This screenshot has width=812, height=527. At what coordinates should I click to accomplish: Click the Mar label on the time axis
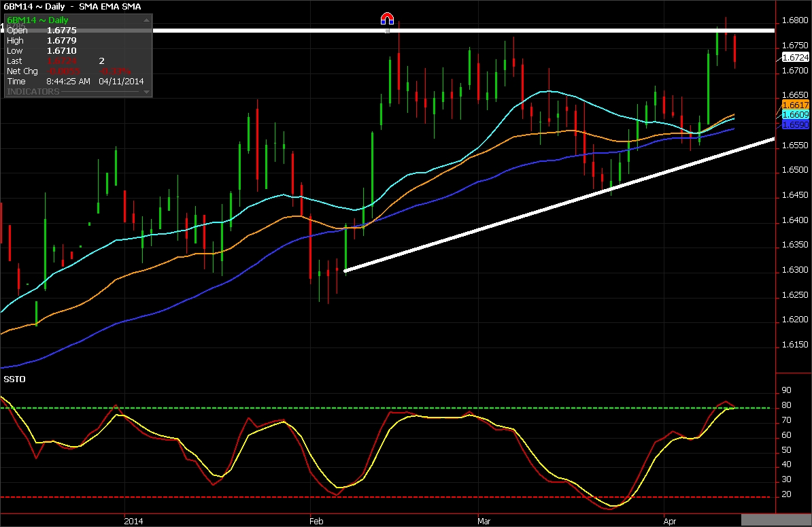pos(484,521)
